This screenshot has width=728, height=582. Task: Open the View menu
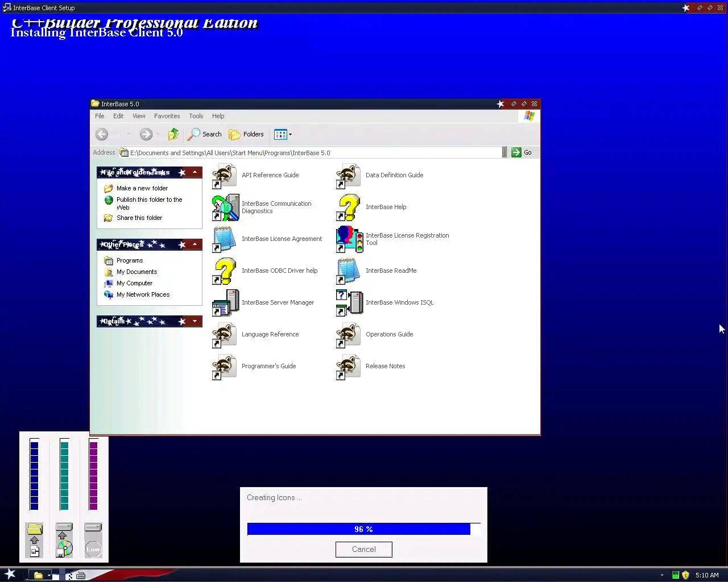(139, 116)
